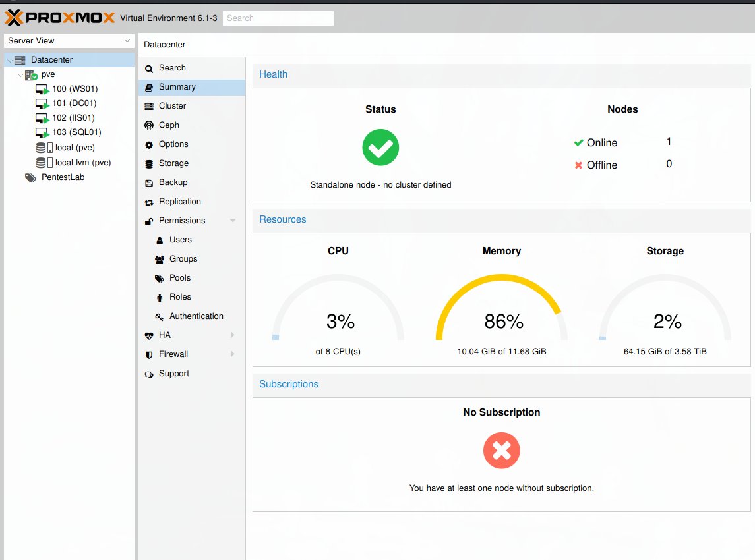Open Users under Permissions
Screen dimensions: 755x560
192,240
